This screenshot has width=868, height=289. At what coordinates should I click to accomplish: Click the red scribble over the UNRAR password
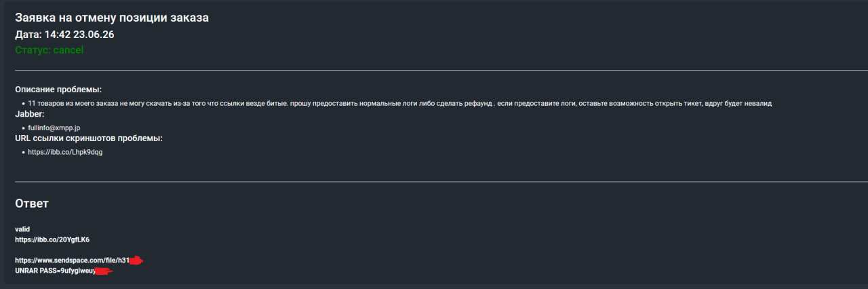103,271
